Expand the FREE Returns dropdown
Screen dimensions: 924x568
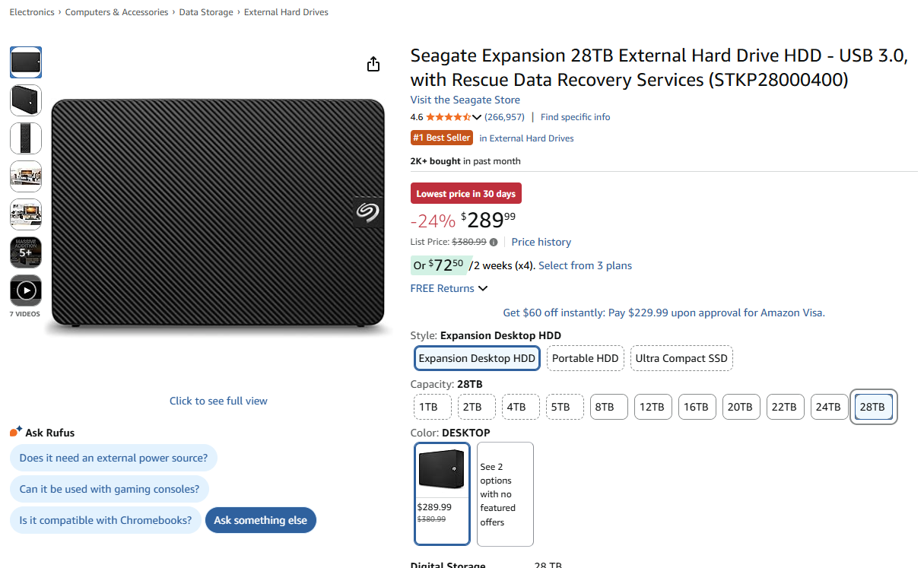point(482,288)
